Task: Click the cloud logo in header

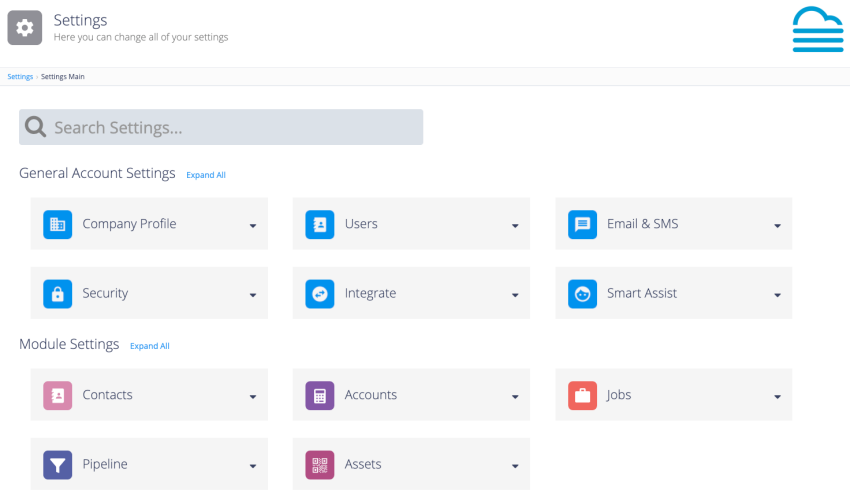Action: tap(817, 29)
